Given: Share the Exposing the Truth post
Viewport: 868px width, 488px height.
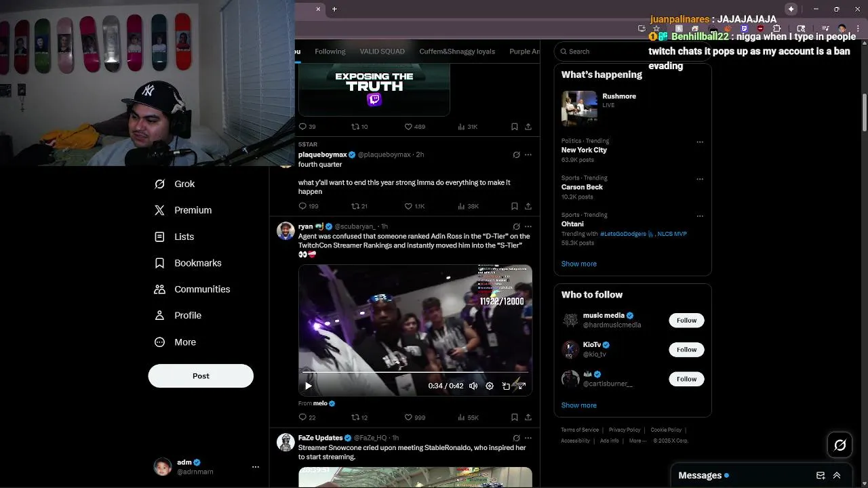Looking at the screenshot, I should tap(528, 127).
